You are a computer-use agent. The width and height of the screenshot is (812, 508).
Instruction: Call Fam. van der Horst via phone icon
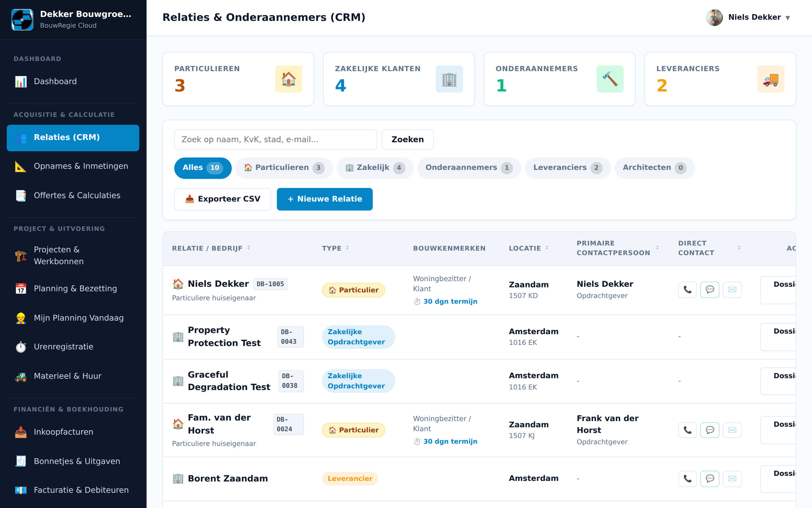687,430
